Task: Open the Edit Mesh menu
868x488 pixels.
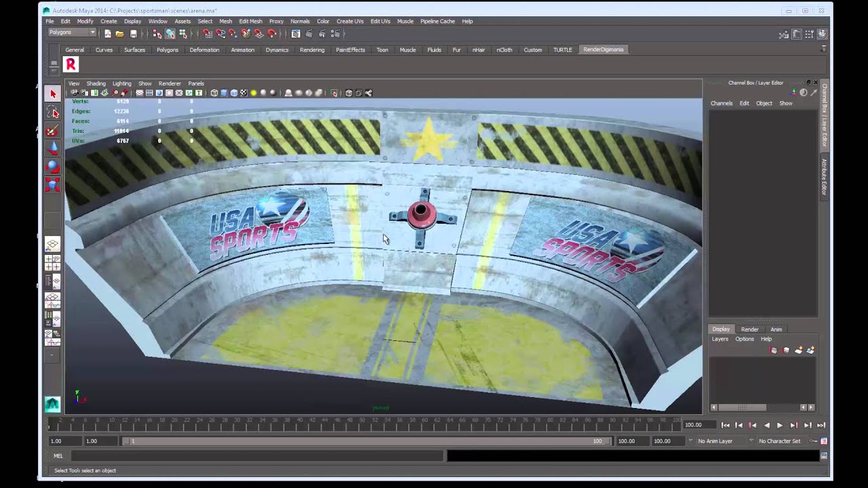Action: click(250, 21)
